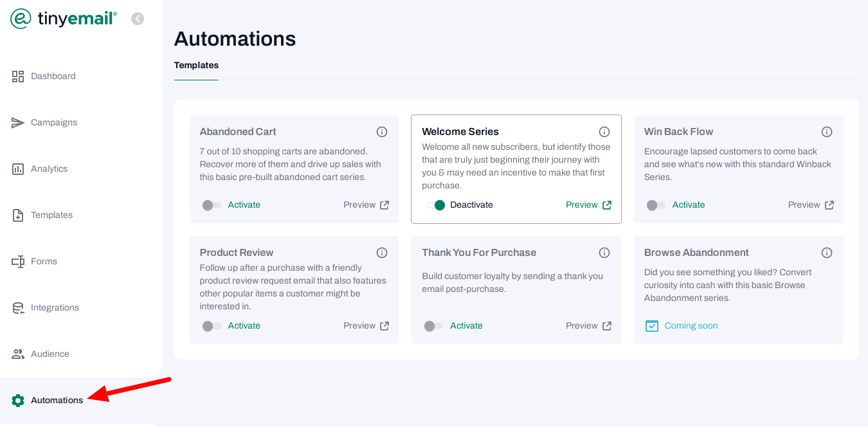This screenshot has width=868, height=427.
Task: Activate the Abandoned Cart automation
Action: (x=210, y=204)
